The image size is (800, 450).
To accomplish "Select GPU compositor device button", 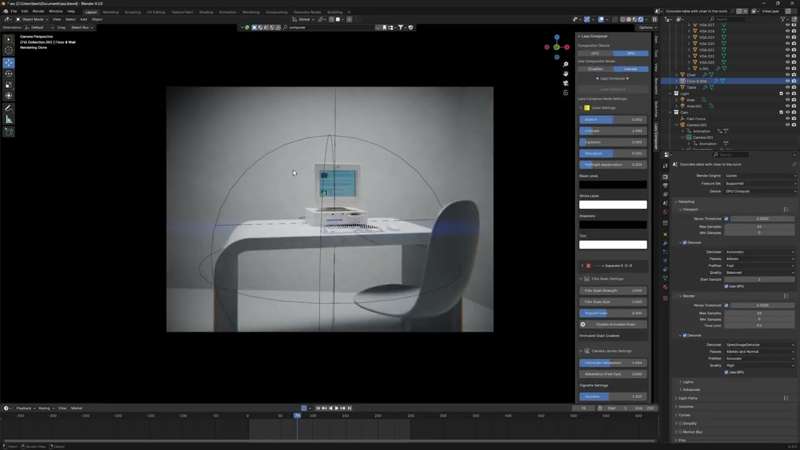I will pyautogui.click(x=631, y=53).
